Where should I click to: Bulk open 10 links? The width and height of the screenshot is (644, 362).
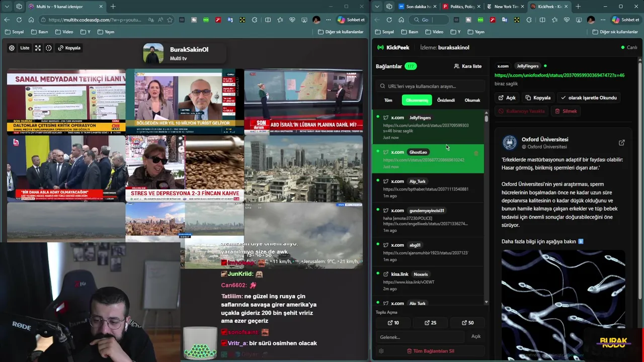393,323
